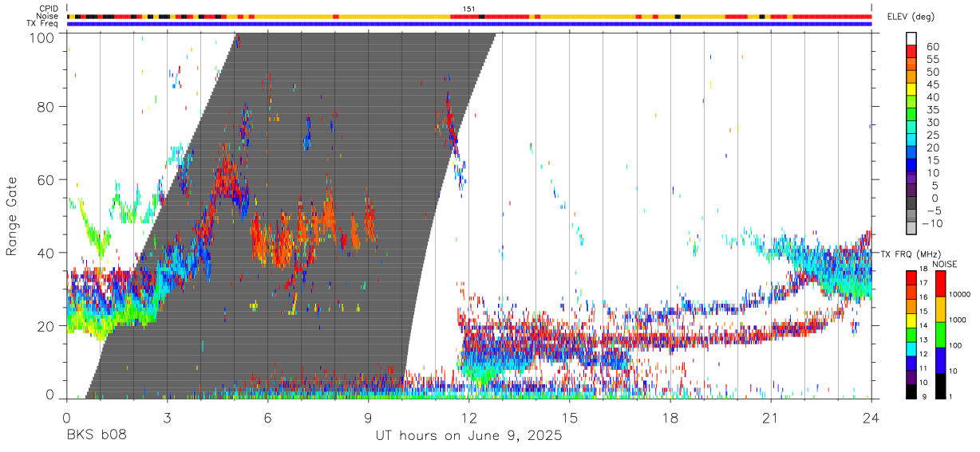
Task: Click the "CPID" row label
Action: click(x=48, y=9)
